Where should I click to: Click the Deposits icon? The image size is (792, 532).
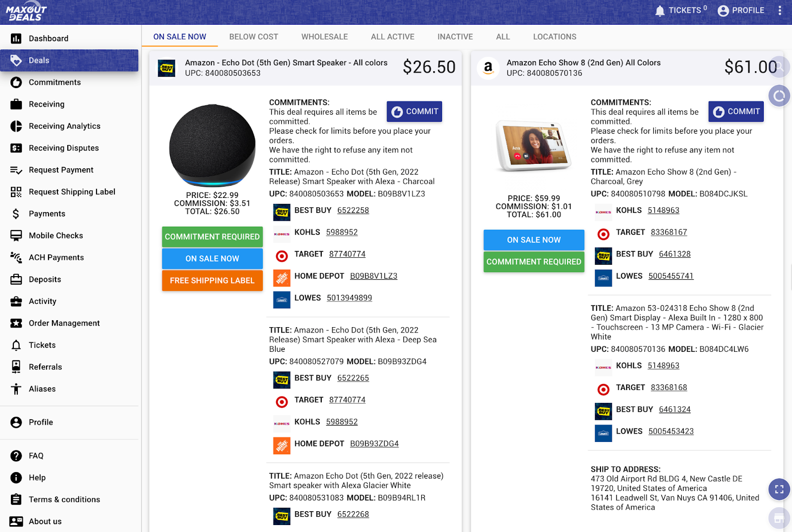click(16, 279)
